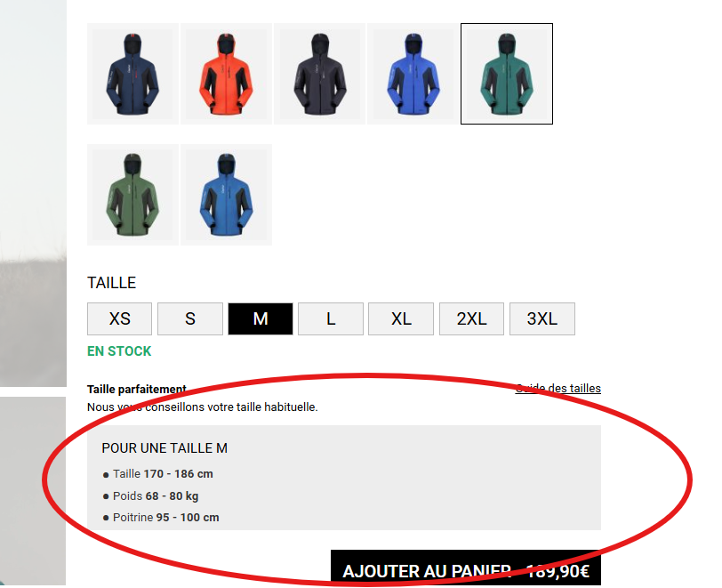Select the light blue jacket in second row
This screenshot has height=588, width=722.
pos(226,195)
